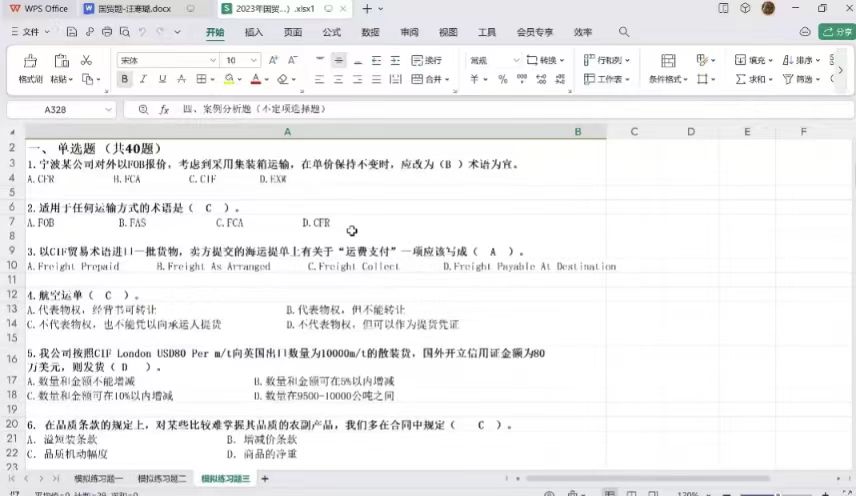856x496 pixels.
Task: Select column B header
Action: (577, 131)
